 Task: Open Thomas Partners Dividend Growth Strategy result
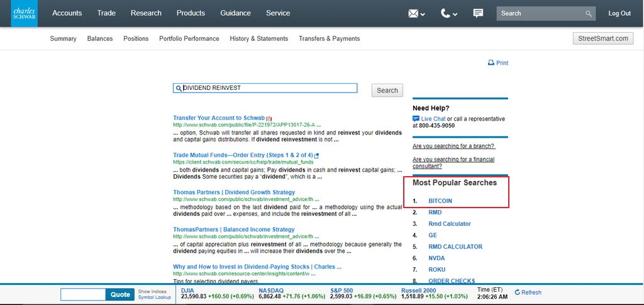coord(234,192)
